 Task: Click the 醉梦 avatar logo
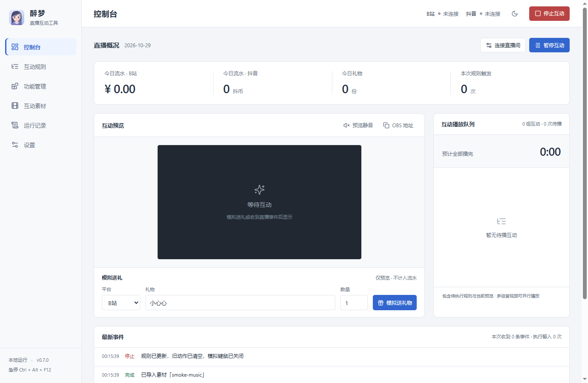[x=17, y=17]
